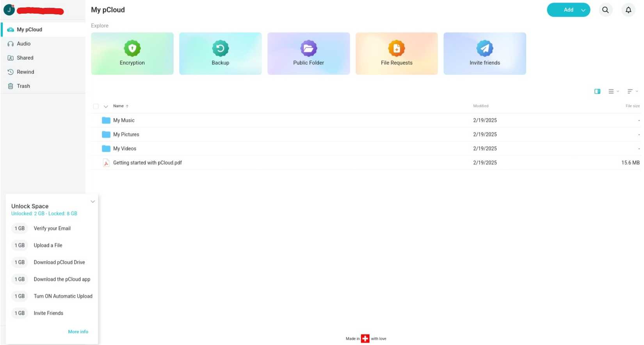Open the search magnifier icon
Screen dimensions: 644x345
pos(605,10)
